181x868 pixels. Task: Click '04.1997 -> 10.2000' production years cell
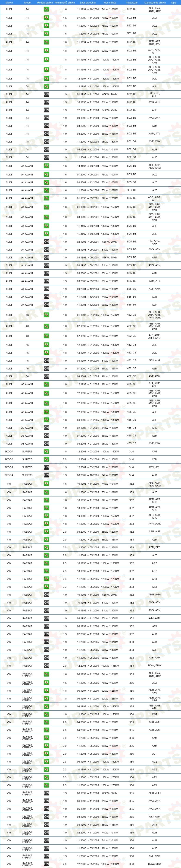pyautogui.click(x=88, y=361)
